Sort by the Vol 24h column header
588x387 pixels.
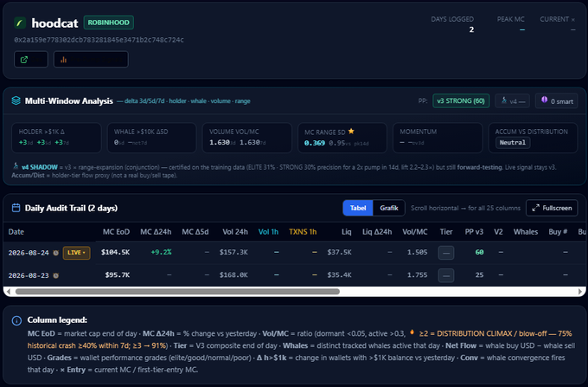click(x=235, y=232)
